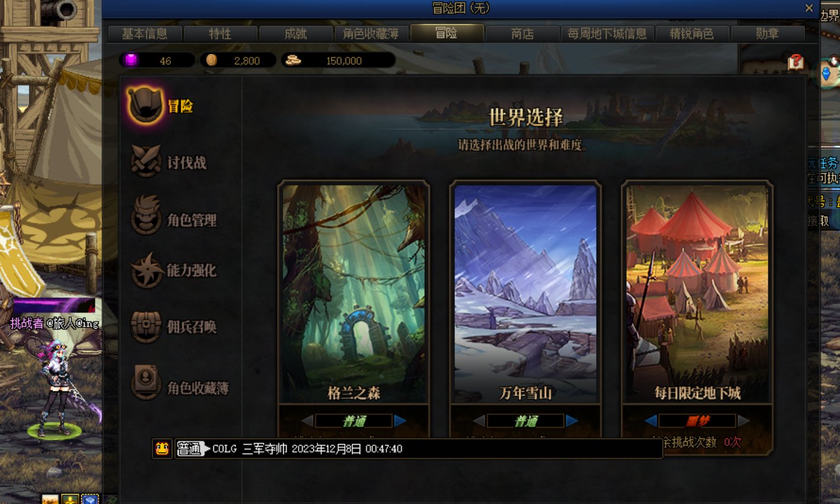Open 角色收藏簿 book icon in sidebar
The image size is (840, 504).
(146, 382)
